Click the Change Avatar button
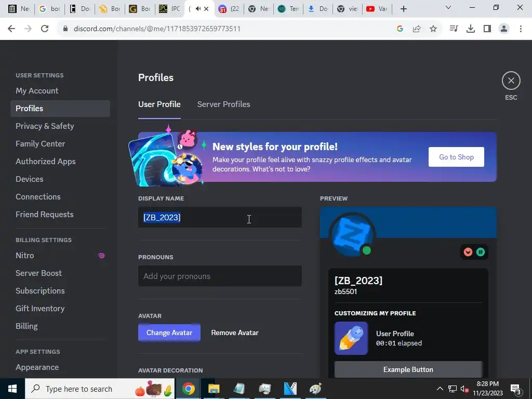 tap(169, 332)
